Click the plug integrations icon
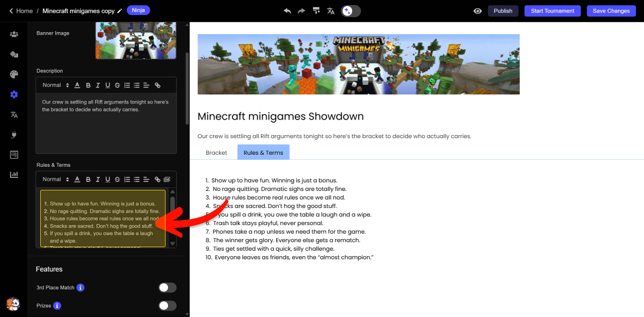The height and width of the screenshot is (317, 644). pos(14,135)
